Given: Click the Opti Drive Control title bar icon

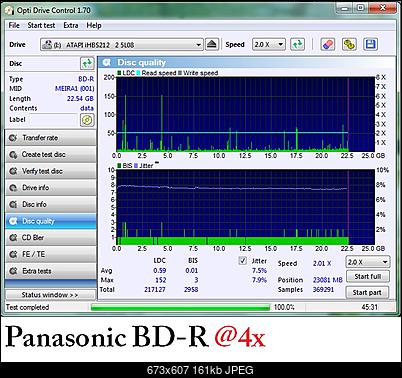Looking at the screenshot, I should pos(10,10).
